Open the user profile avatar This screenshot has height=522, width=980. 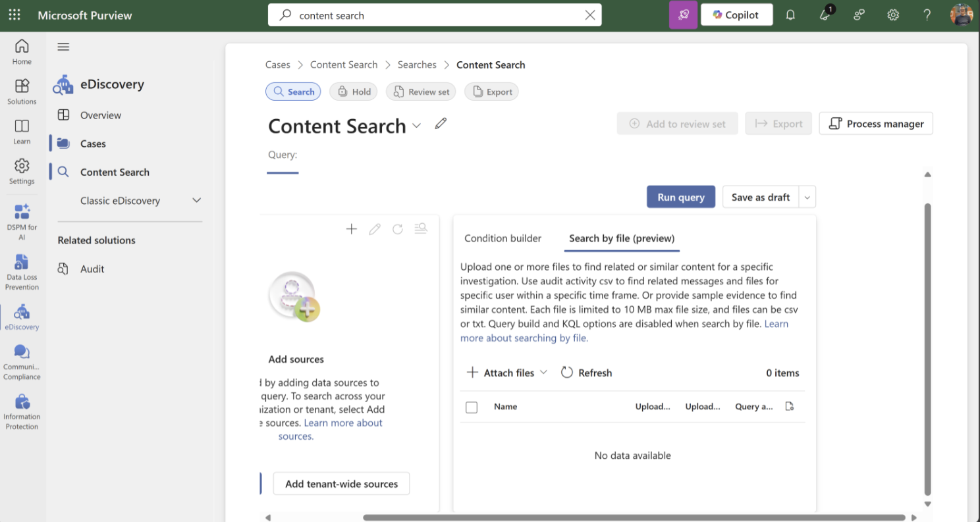click(962, 14)
